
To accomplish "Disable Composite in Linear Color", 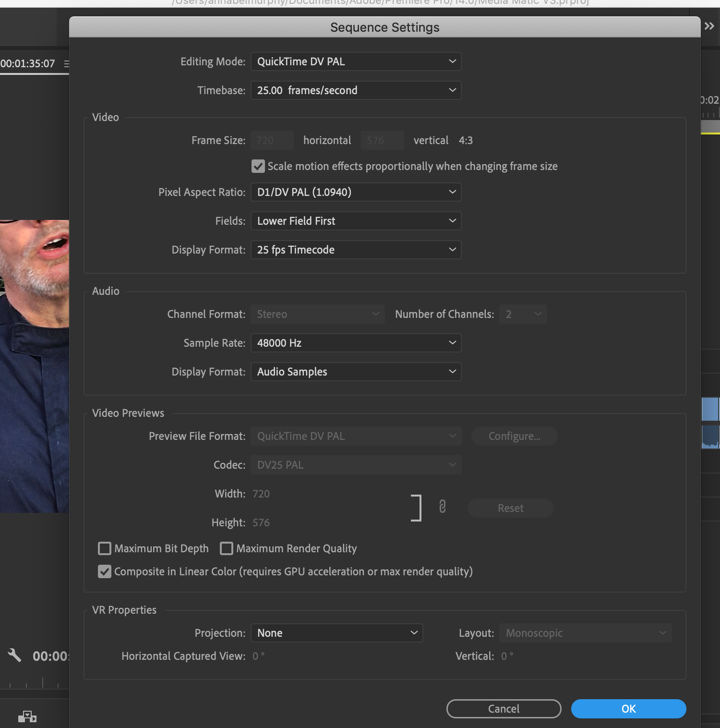I will (x=105, y=571).
